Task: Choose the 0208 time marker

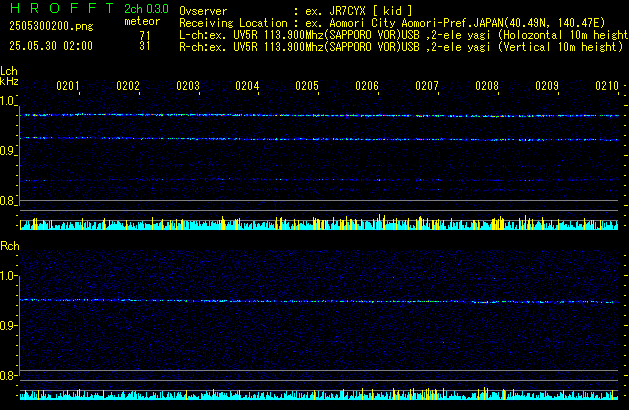Action: (487, 86)
